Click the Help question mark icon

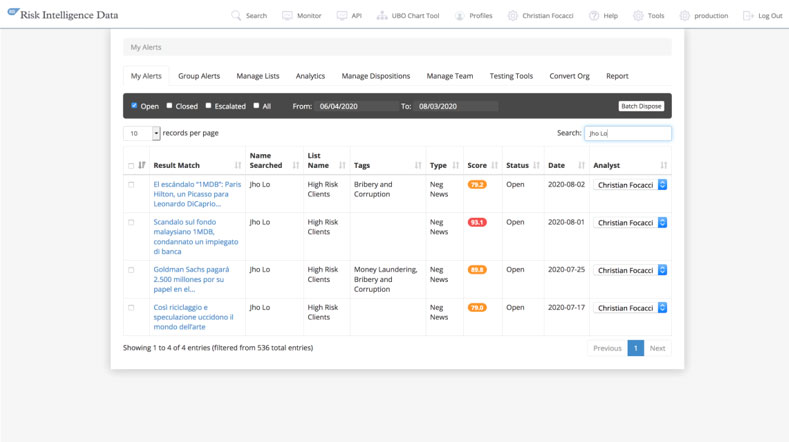pyautogui.click(x=594, y=16)
